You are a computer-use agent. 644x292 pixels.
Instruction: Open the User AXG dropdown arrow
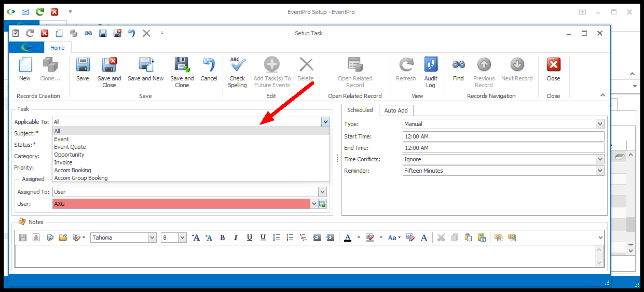(x=314, y=204)
